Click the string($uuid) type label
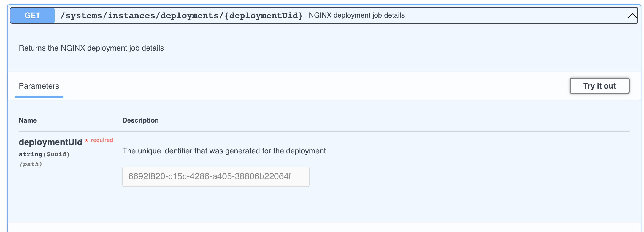 coord(44,154)
